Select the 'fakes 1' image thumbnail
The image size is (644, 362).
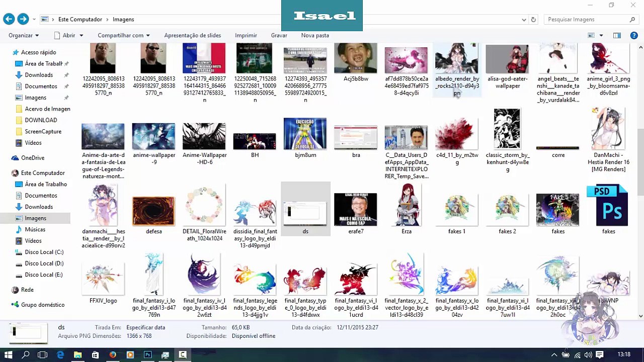pyautogui.click(x=457, y=210)
